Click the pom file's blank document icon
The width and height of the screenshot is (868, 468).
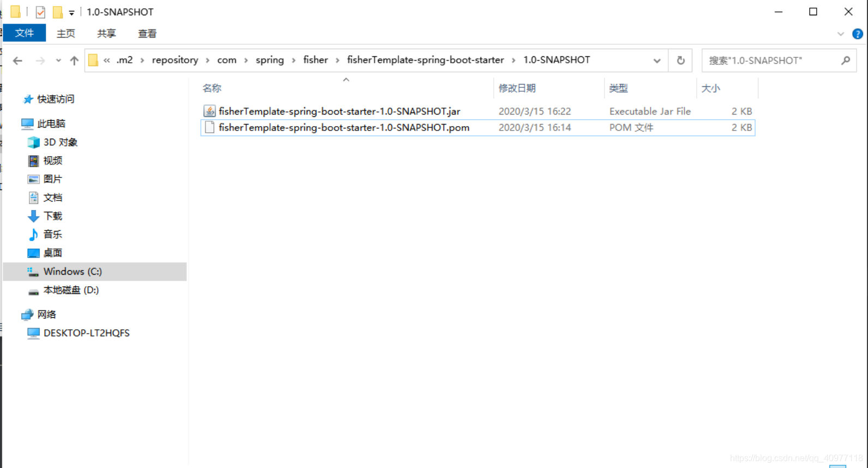[x=209, y=127]
